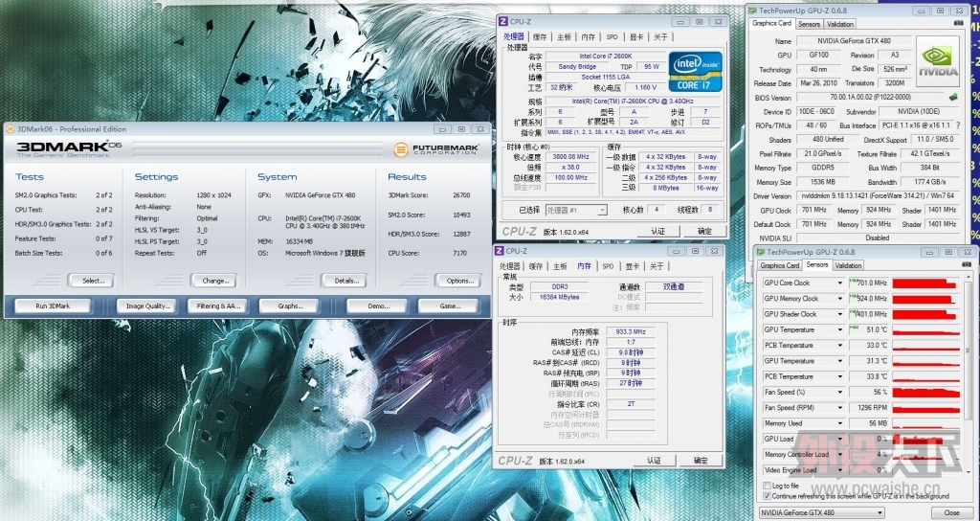Click the CPU-Z title icon of the memory window
The height and width of the screenshot is (521, 980).
click(499, 251)
